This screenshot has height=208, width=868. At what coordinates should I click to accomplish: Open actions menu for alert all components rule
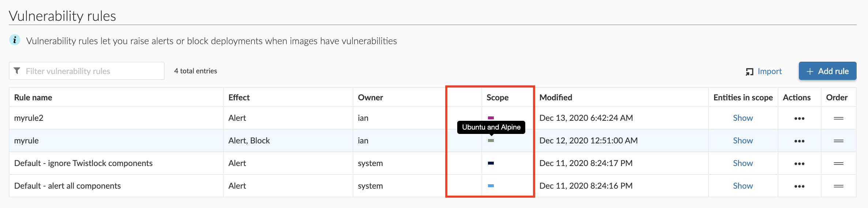pos(799,186)
